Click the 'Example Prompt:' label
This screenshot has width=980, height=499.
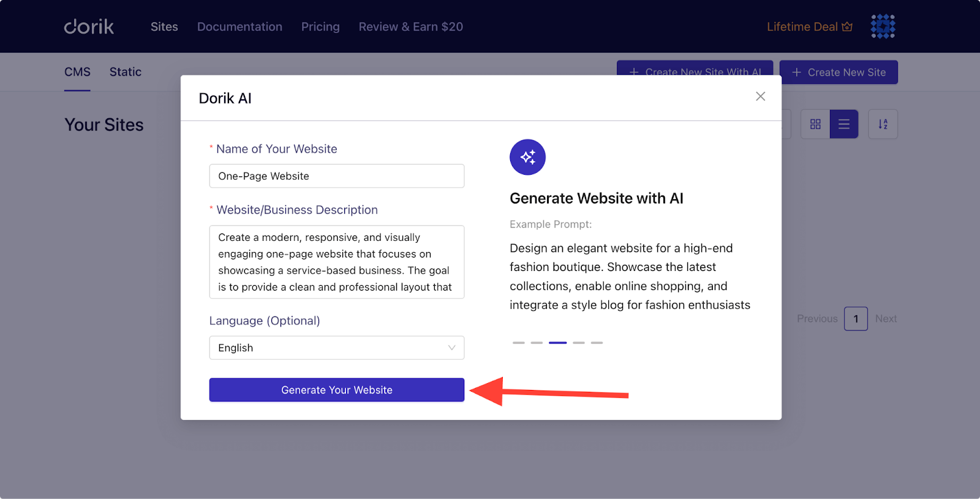[x=551, y=224]
